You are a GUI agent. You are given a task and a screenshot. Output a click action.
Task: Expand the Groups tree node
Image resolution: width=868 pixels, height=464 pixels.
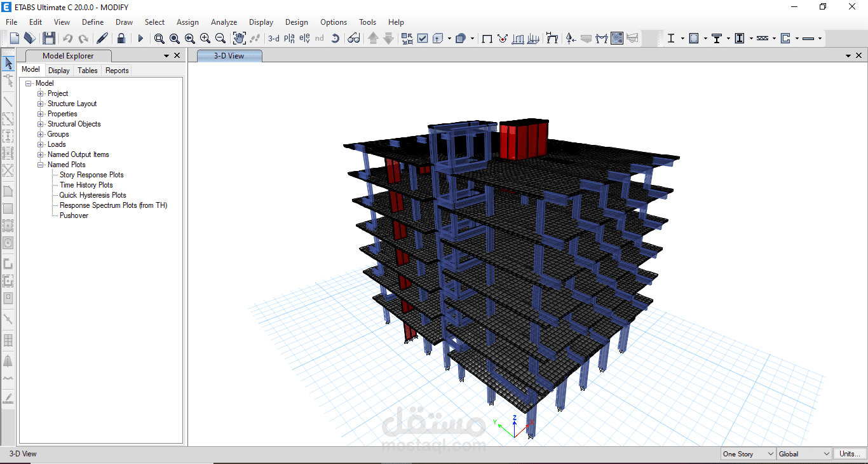tap(41, 134)
